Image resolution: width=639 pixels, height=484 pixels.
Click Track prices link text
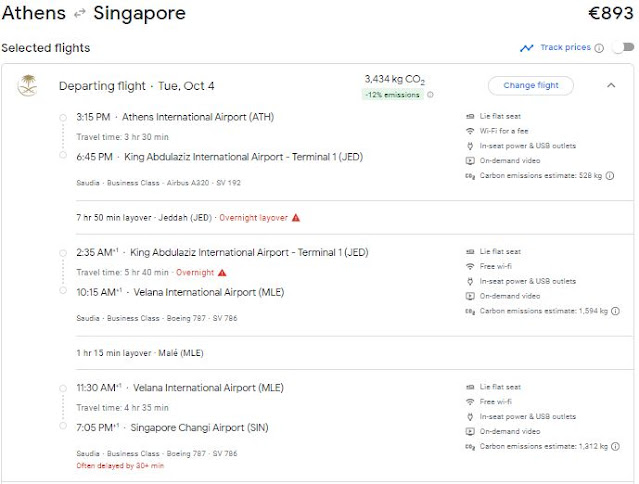click(x=565, y=47)
